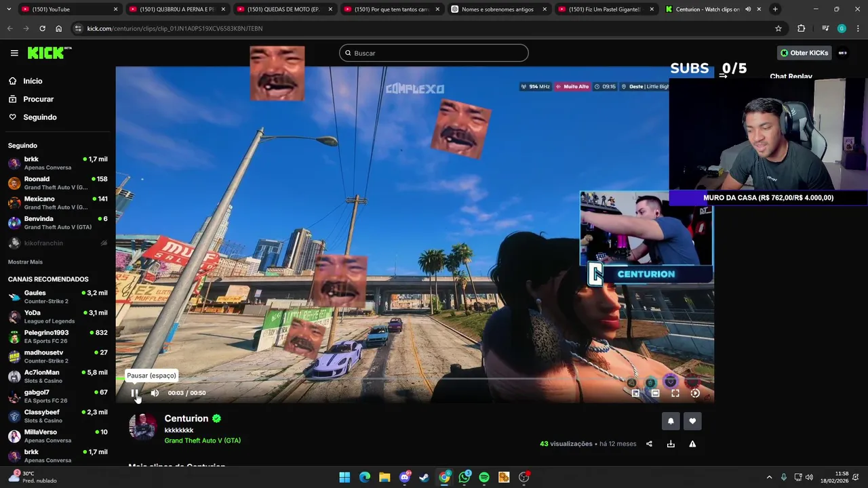The image size is (868, 488).
Task: Open the weather widget on the taskbar
Action: pyautogui.click(x=34, y=477)
